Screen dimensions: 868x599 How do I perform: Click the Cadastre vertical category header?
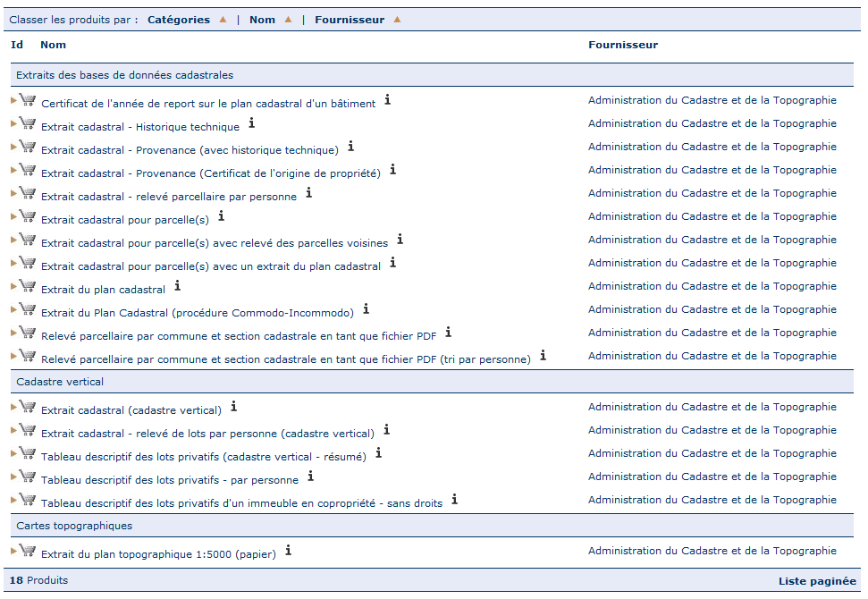click(60, 382)
